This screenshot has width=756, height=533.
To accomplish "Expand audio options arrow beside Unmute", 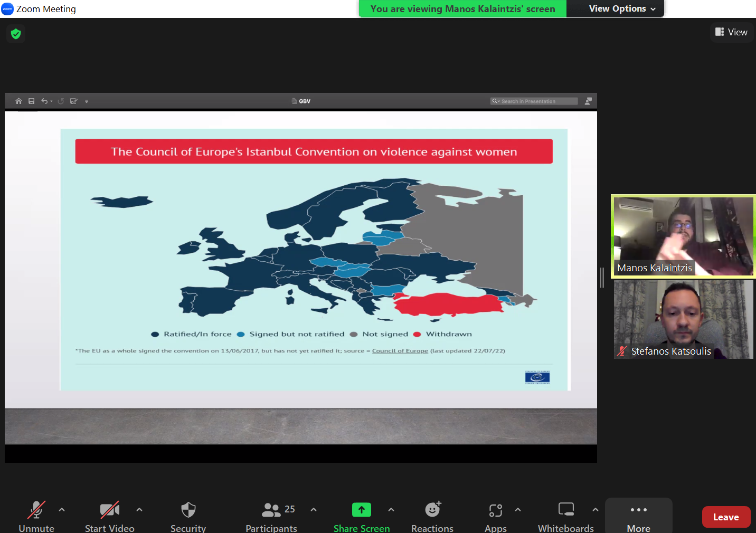I will pyautogui.click(x=62, y=510).
